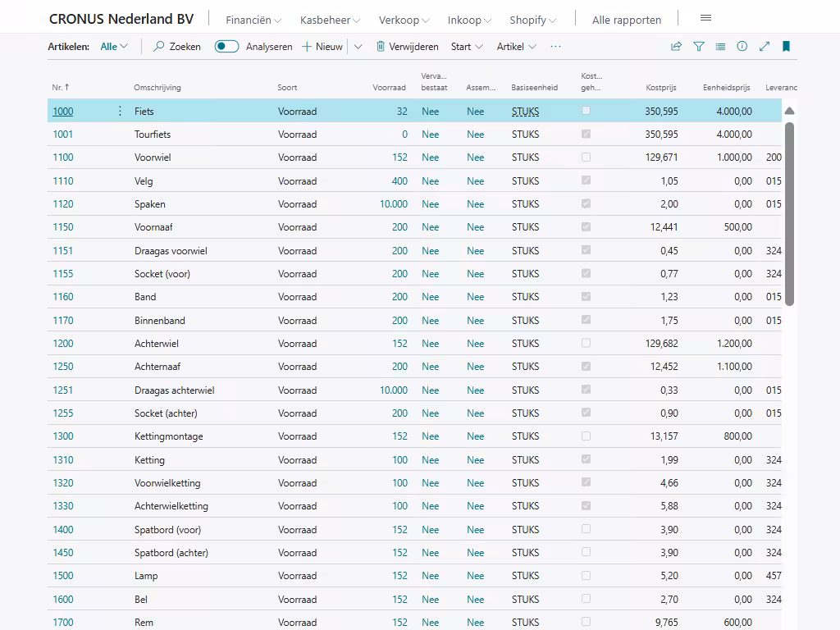
Task: Expand the Start actions dropdown
Action: 467,47
